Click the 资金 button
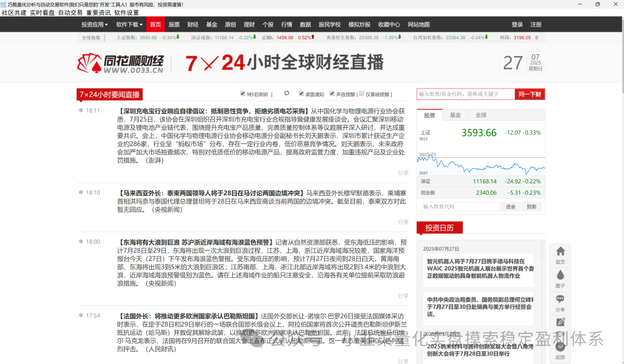Screen dimensions: 624x364 coord(511,206)
